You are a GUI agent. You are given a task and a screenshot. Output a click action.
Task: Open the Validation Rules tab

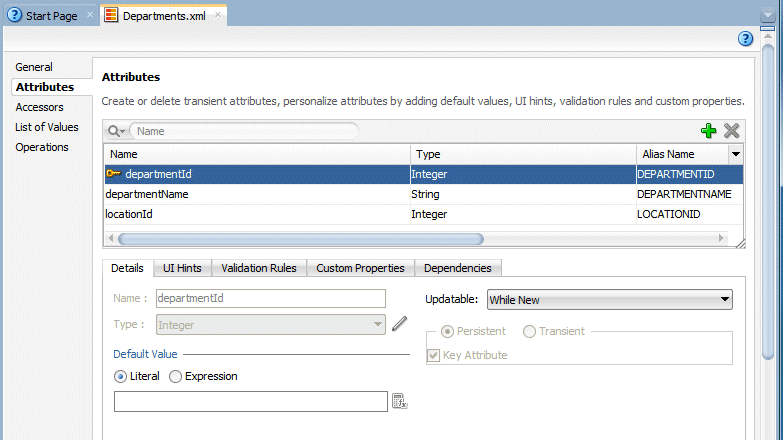tap(259, 268)
